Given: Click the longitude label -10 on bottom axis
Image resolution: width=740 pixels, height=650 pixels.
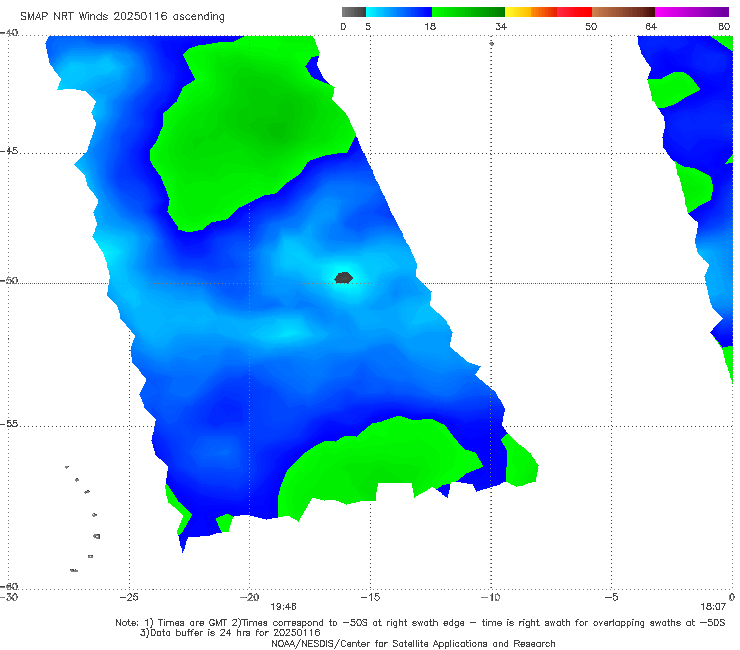Looking at the screenshot, I should coord(490,597).
